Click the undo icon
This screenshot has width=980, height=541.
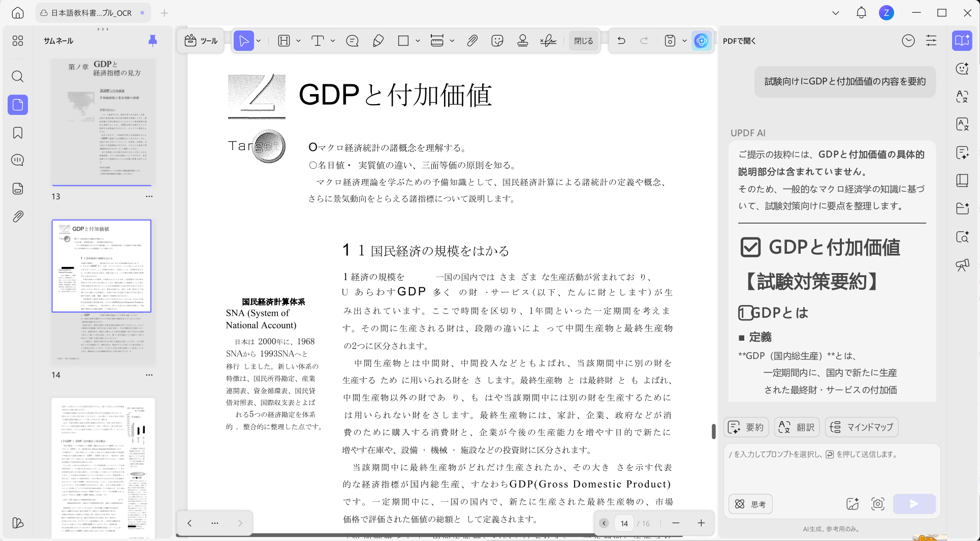point(621,41)
